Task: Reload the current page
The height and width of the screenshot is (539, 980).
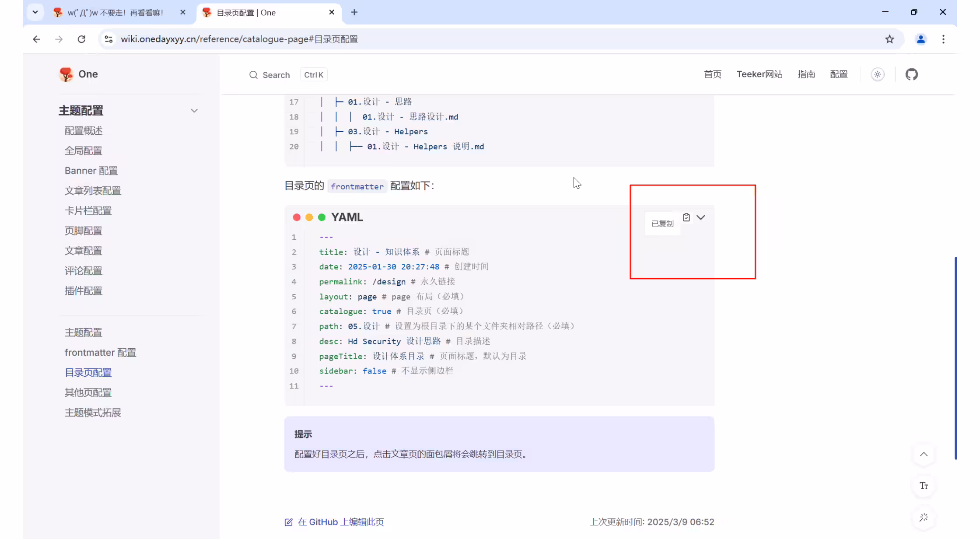Action: tap(81, 39)
